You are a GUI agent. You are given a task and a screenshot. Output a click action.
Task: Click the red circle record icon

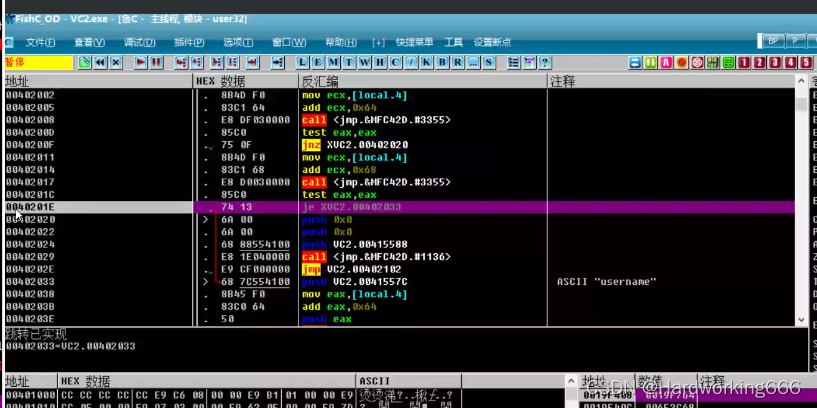click(682, 63)
